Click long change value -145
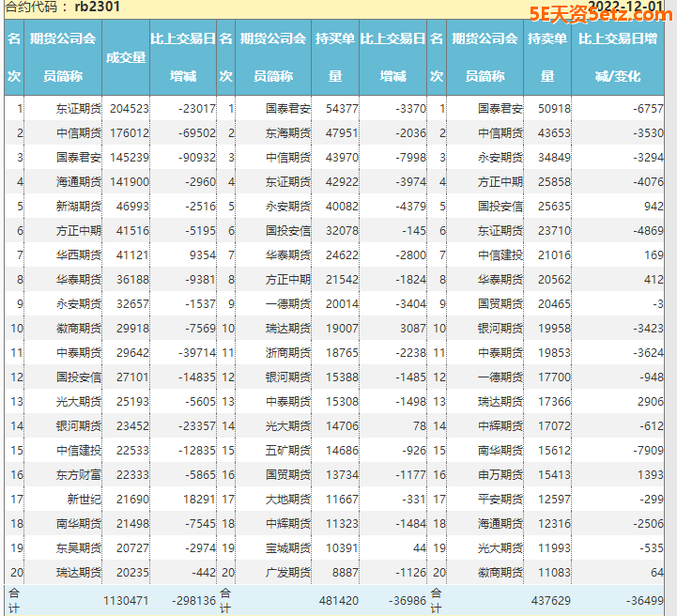This screenshot has width=677, height=616. [414, 231]
